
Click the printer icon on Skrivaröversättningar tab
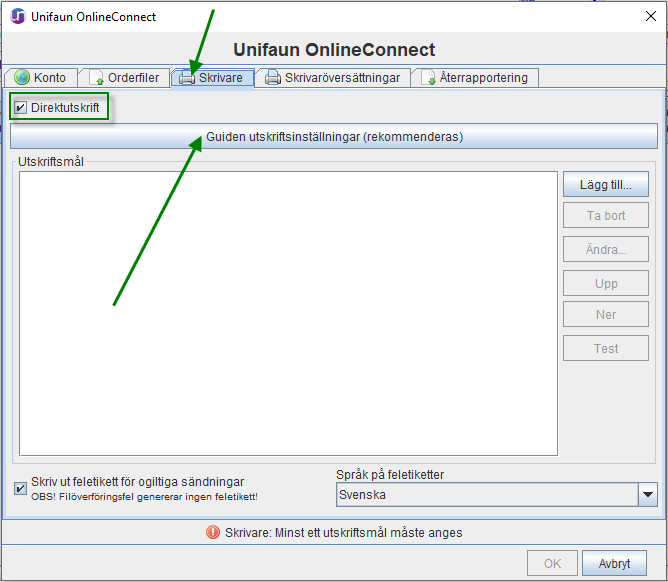[272, 78]
